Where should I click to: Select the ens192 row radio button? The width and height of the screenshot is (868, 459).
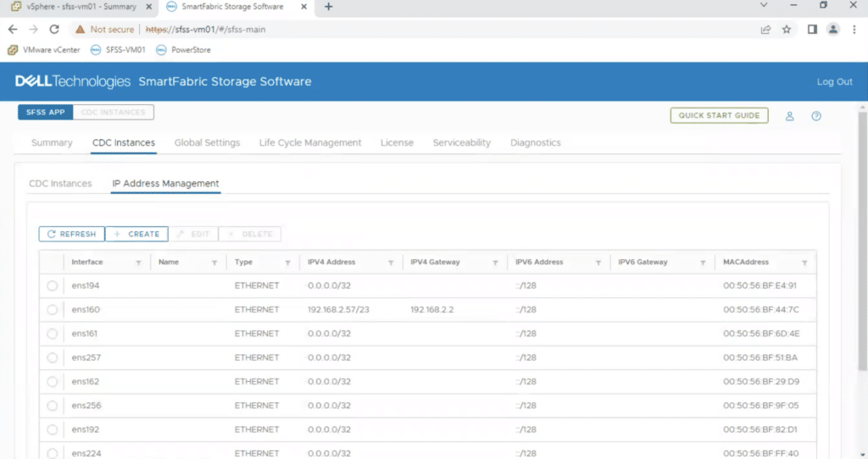[x=52, y=429]
